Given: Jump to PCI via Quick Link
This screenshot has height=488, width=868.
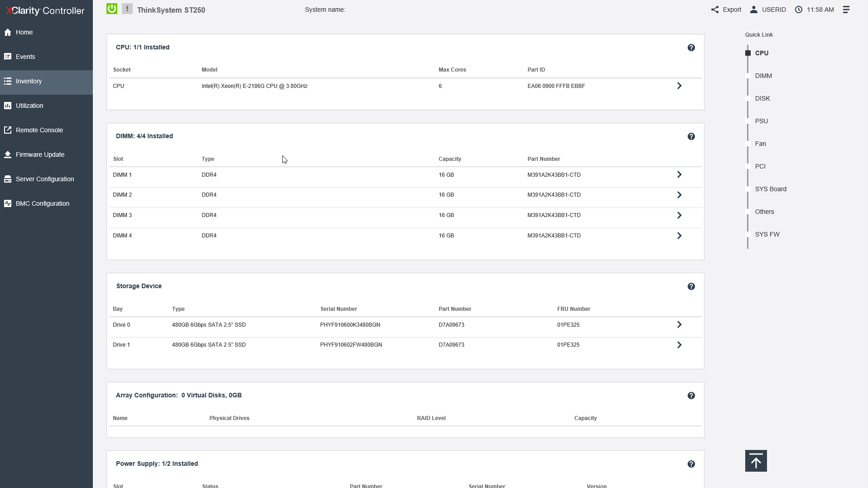Looking at the screenshot, I should tap(760, 166).
